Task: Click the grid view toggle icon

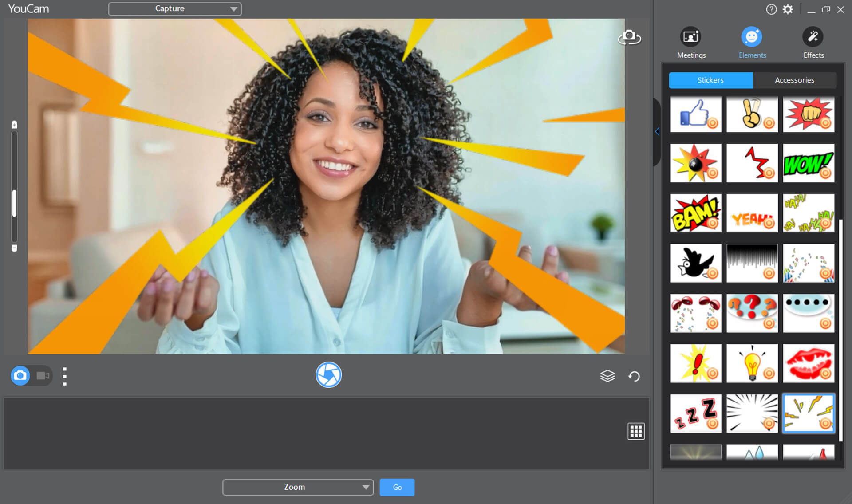Action: click(x=635, y=431)
